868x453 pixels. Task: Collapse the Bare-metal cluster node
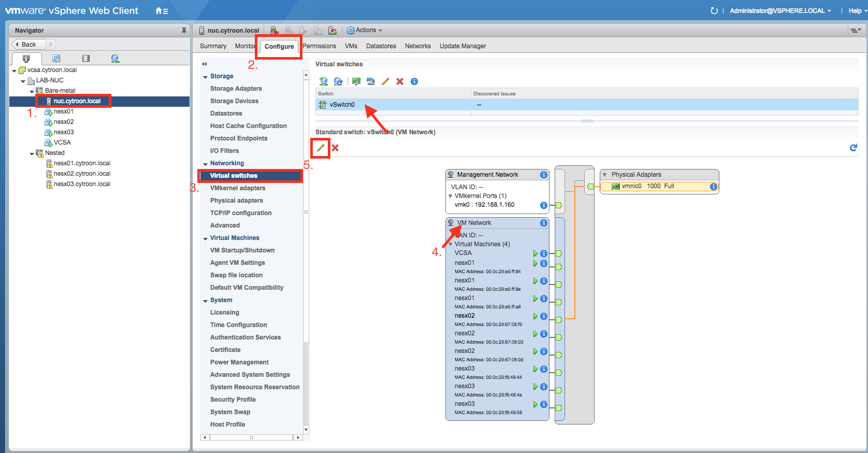[32, 91]
